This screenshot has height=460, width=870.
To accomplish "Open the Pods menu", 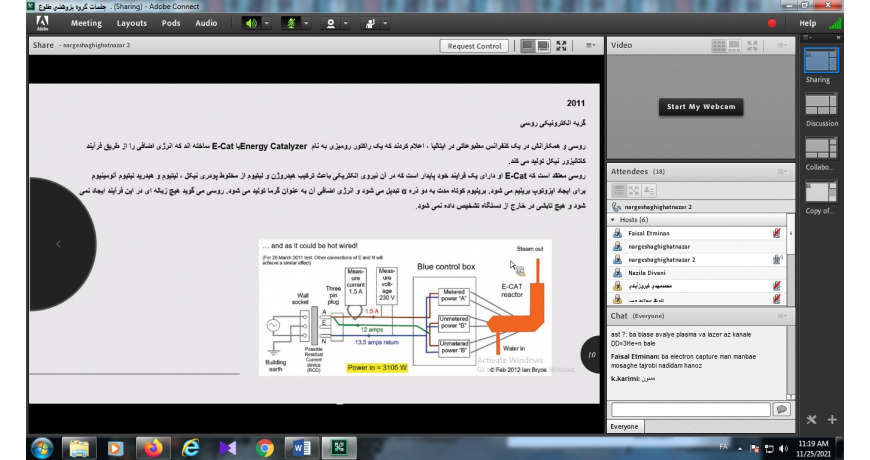I will 171,23.
